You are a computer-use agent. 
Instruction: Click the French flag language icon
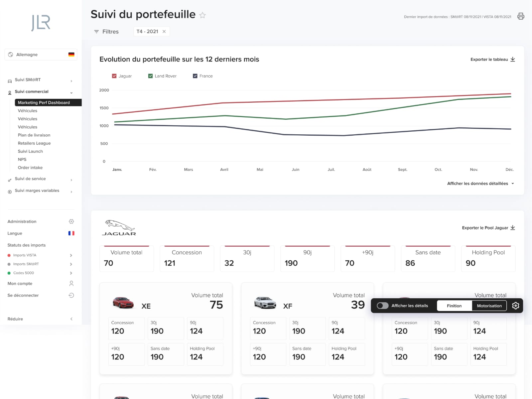[71, 233]
